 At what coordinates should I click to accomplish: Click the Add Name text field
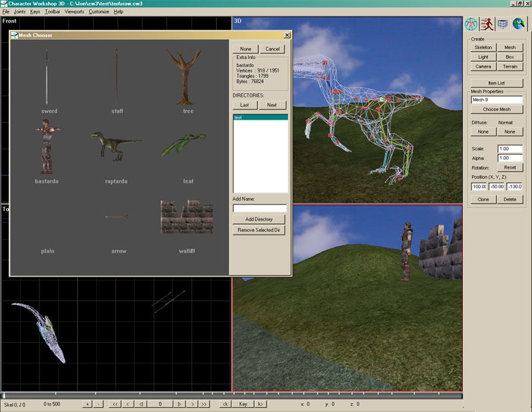coord(259,208)
